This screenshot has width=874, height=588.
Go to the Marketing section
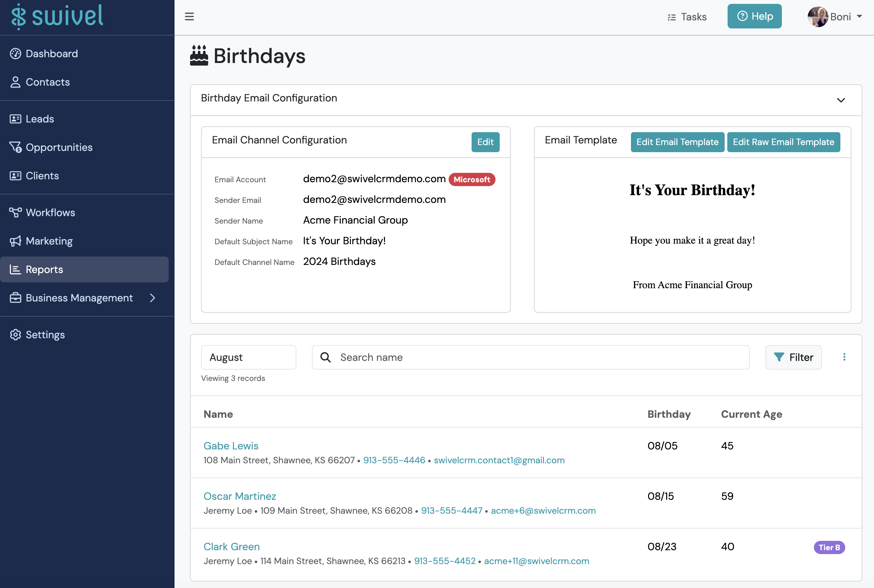pos(42,241)
